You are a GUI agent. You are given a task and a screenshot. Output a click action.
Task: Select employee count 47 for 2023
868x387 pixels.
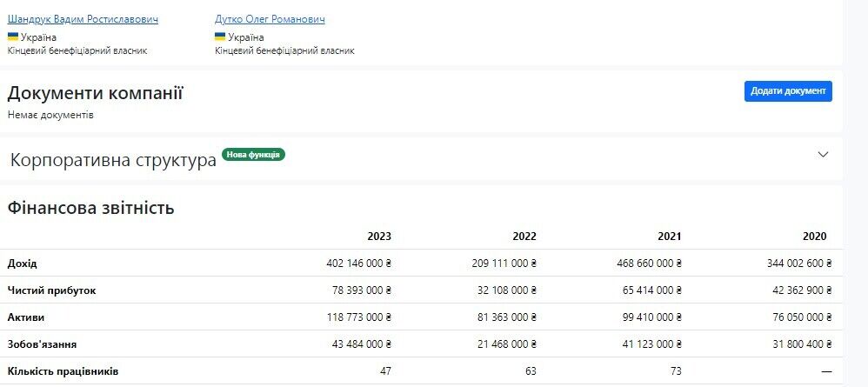coord(386,371)
